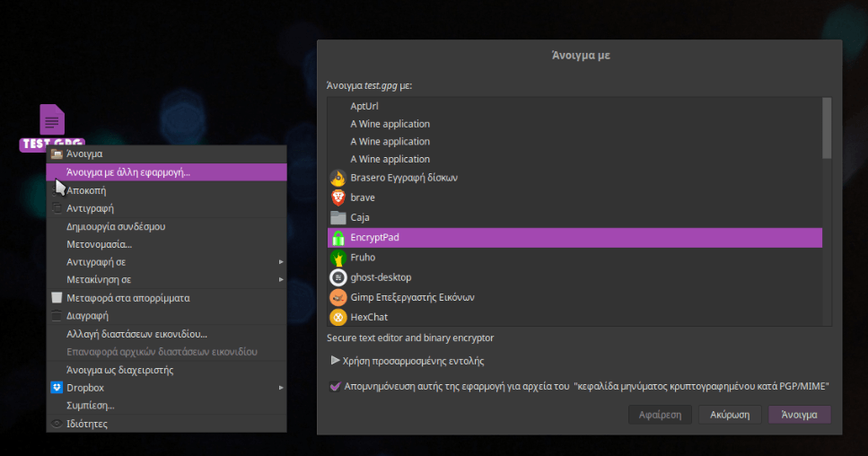Click the Dropbox icon in context menu
This screenshot has width=868, height=456.
pos(57,388)
